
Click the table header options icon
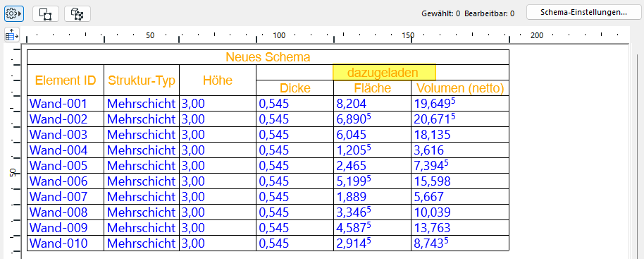pyautogui.click(x=12, y=36)
